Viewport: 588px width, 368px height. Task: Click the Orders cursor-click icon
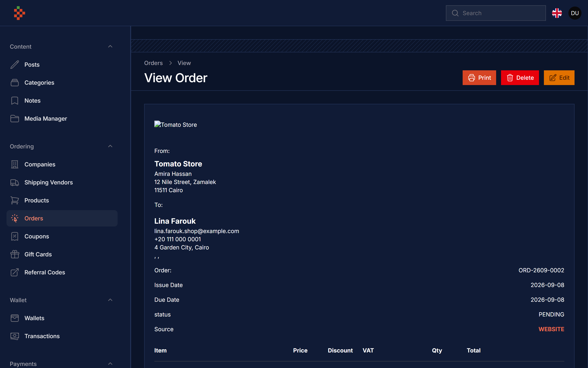[14, 219]
